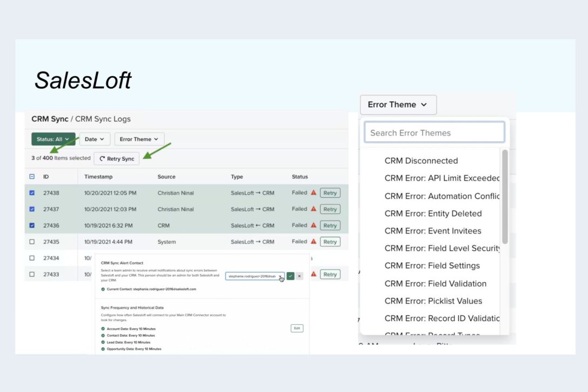Focus the Search Error Themes field
The image size is (588, 392).
pyautogui.click(x=435, y=132)
